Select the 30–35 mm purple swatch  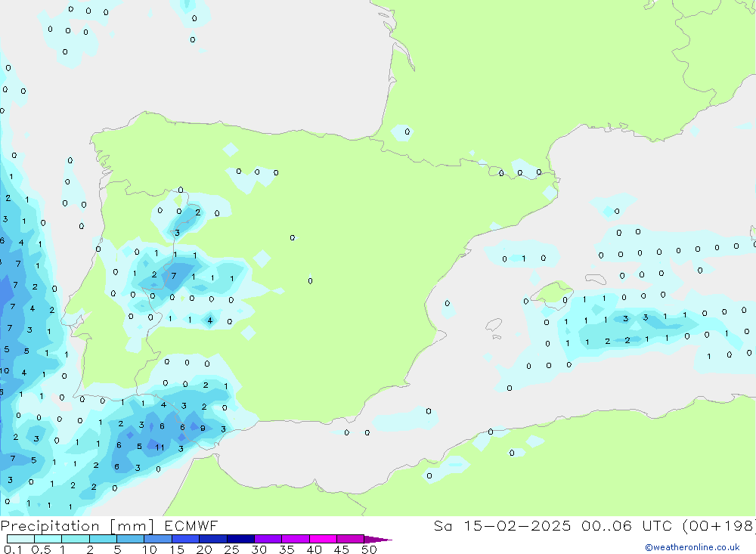pos(268,539)
